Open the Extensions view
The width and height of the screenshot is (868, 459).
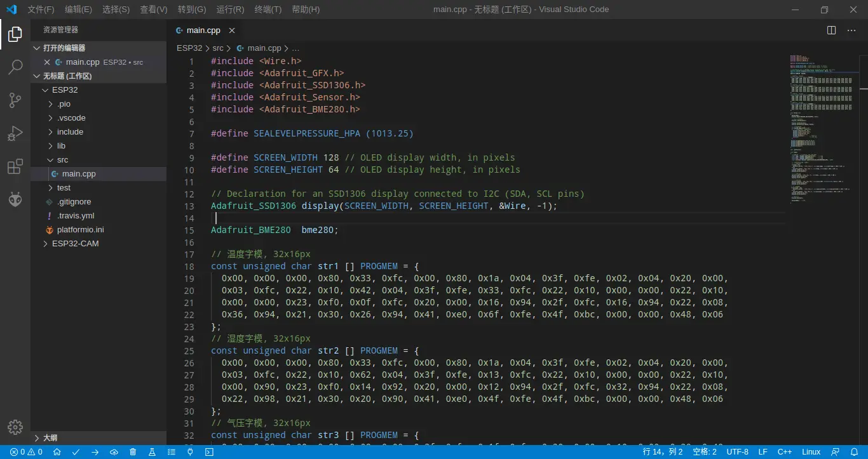point(15,166)
